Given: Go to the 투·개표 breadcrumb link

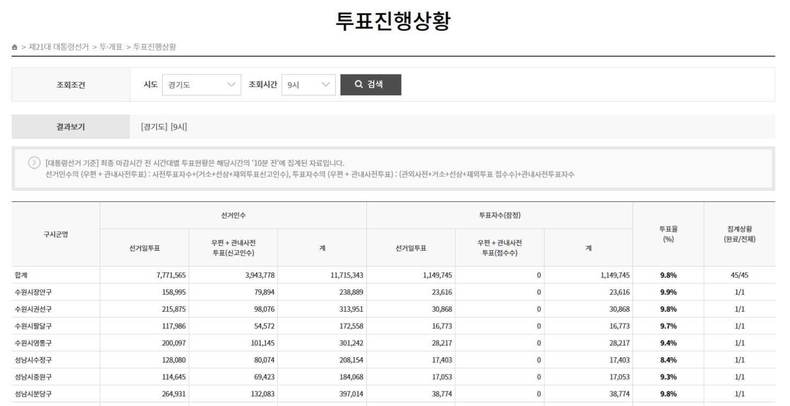Looking at the screenshot, I should [111, 47].
